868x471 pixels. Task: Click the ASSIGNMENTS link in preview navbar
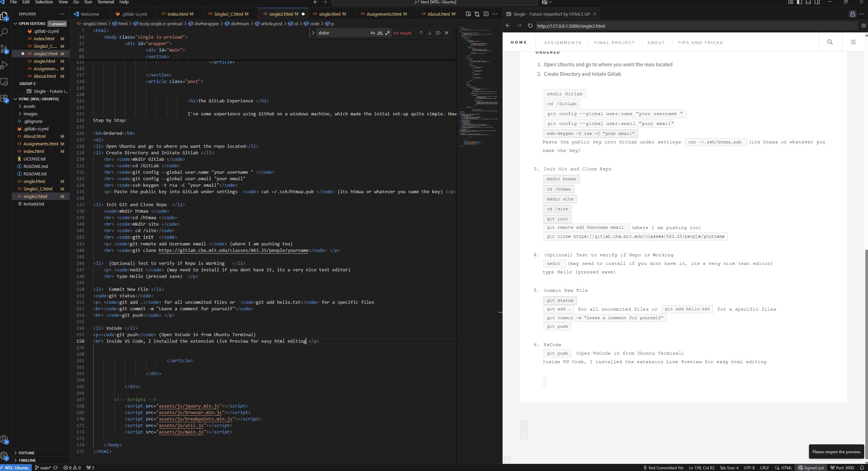pos(563,43)
